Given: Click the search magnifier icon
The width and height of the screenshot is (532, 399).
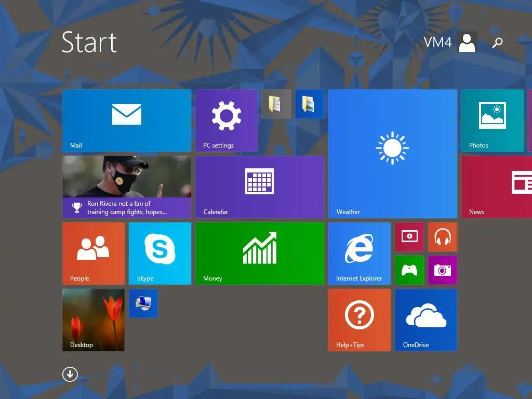Looking at the screenshot, I should pos(497,43).
